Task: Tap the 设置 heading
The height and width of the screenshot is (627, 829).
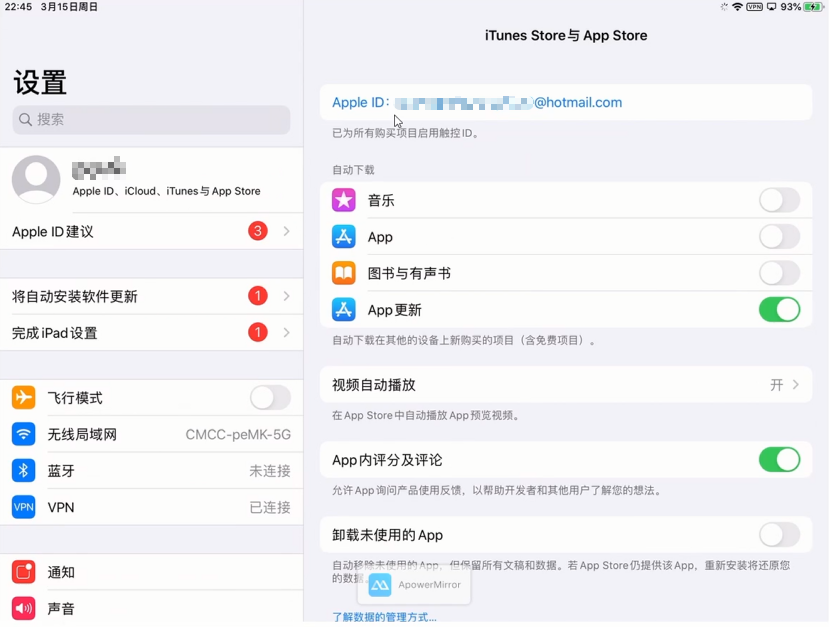Action: [x=40, y=82]
